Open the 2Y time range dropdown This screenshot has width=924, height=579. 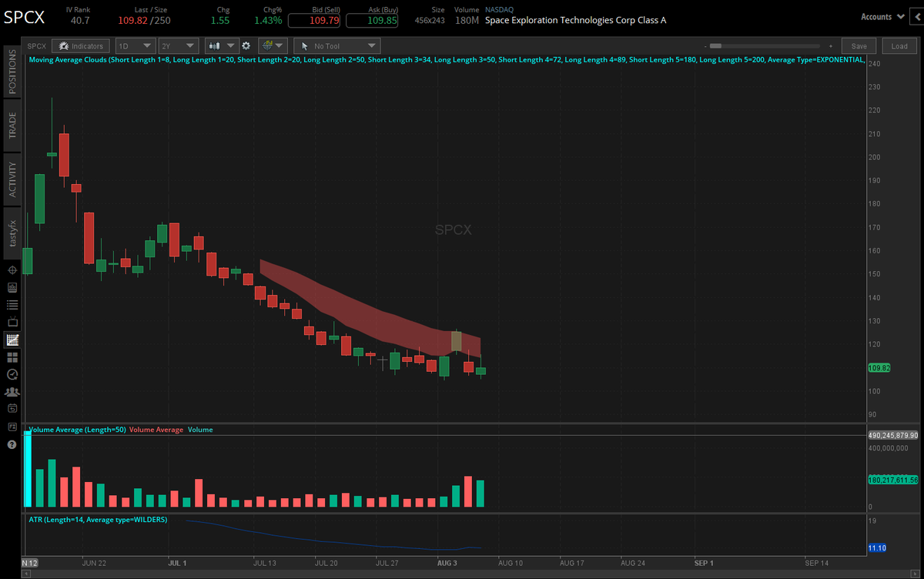pyautogui.click(x=178, y=46)
